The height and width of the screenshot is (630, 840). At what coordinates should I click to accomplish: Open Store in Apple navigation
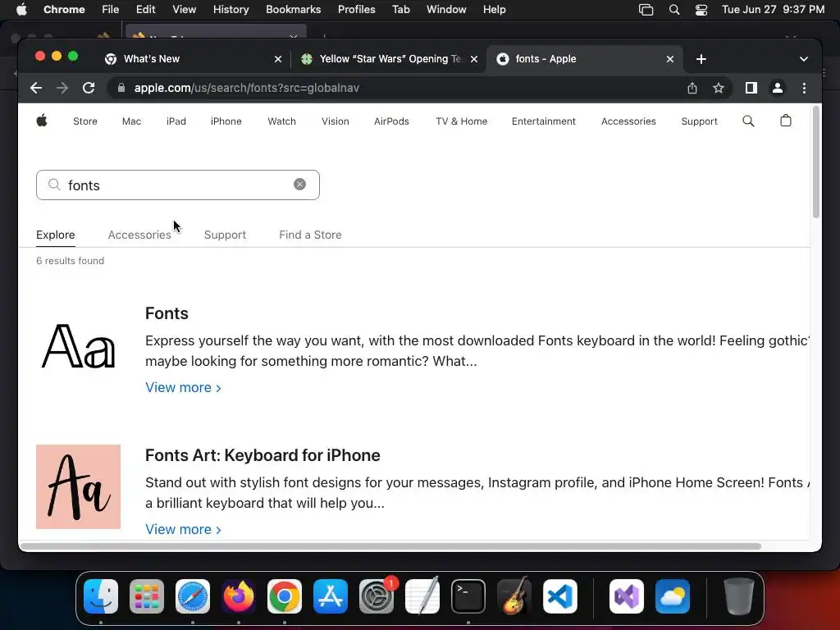85,121
